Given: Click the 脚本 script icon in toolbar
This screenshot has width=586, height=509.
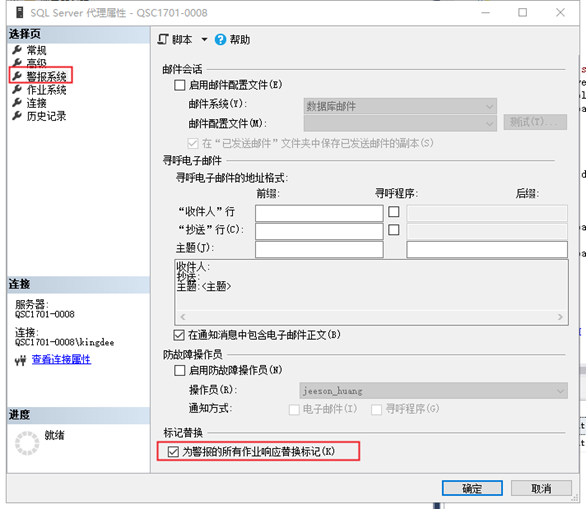Looking at the screenshot, I should [163, 39].
